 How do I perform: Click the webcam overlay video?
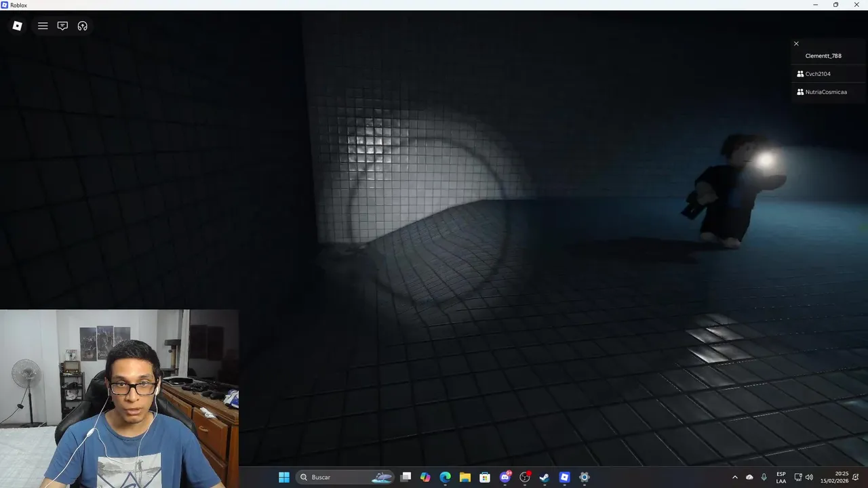click(x=119, y=399)
